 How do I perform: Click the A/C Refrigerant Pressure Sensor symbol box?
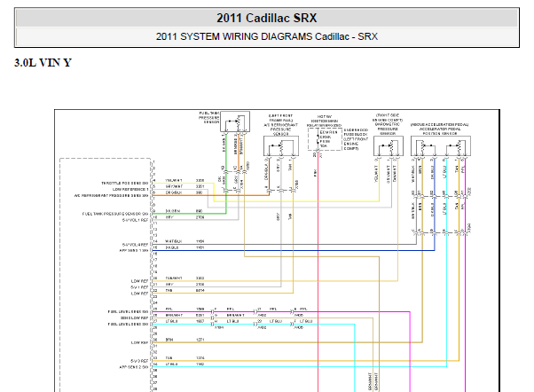pos(281,146)
